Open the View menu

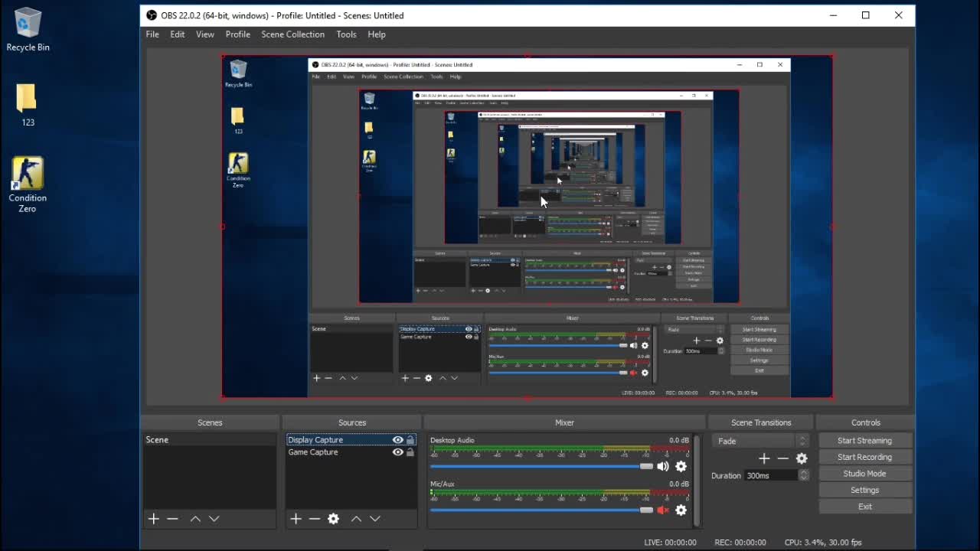click(205, 34)
